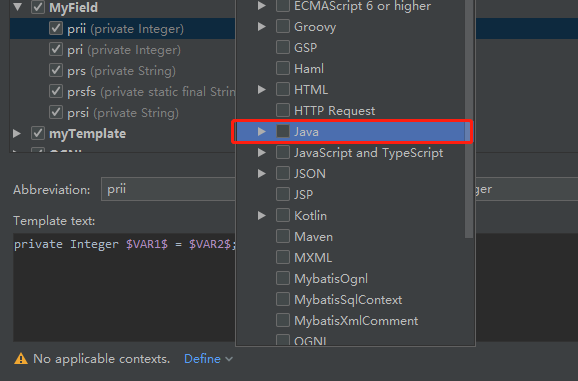Select the Kotlin label in the context list

(310, 216)
